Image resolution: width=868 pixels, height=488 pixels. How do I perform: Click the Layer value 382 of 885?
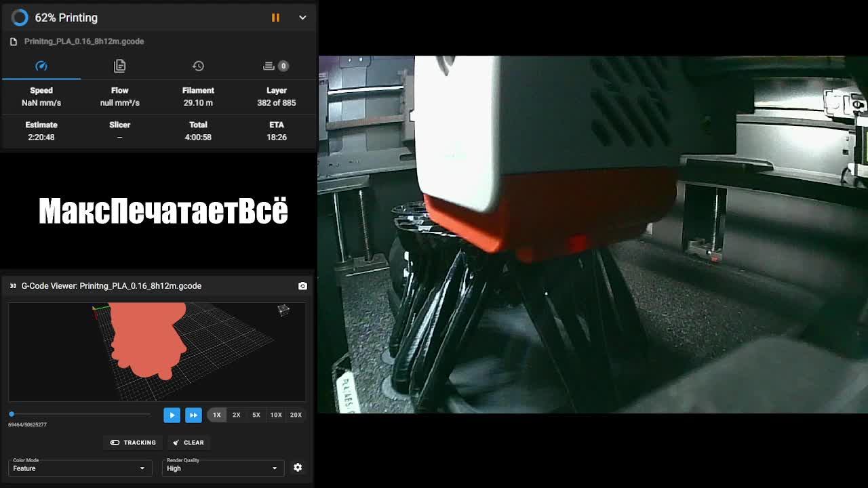coord(277,103)
